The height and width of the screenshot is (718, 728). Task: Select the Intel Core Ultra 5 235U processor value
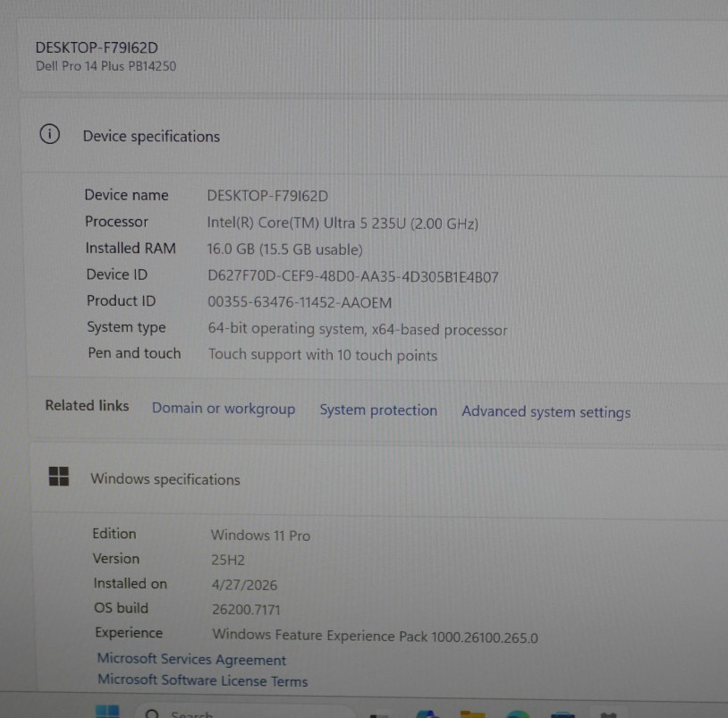pyautogui.click(x=343, y=224)
